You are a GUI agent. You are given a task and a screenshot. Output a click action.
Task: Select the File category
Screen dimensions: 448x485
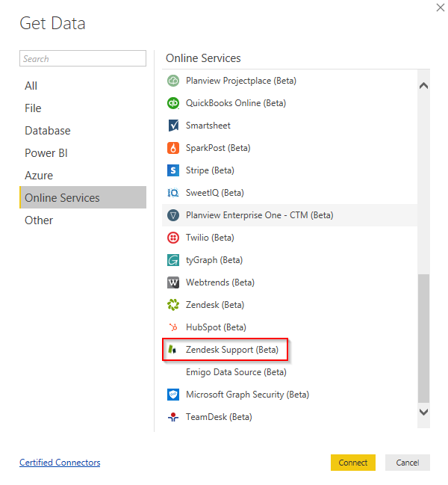tap(83, 108)
